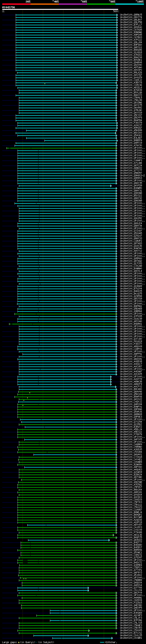
Task: Select label UniRef100_Q9ZV90
Action: [x=131, y=65]
